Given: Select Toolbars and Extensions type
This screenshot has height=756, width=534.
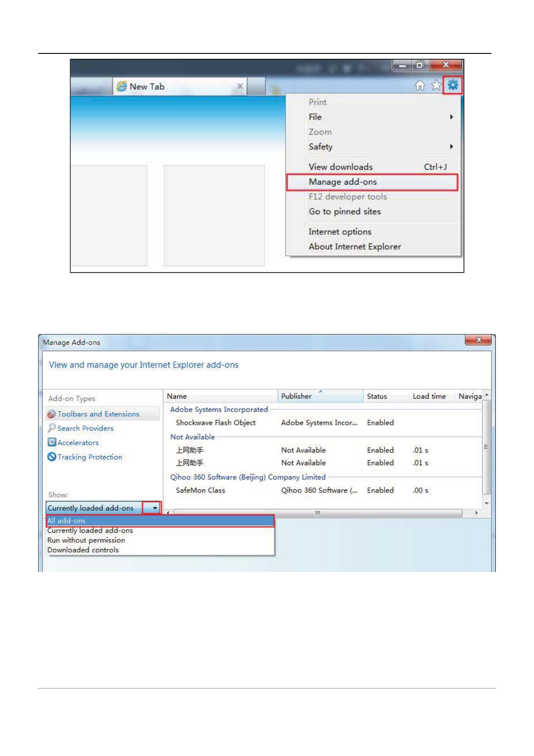Looking at the screenshot, I should coord(103,414).
